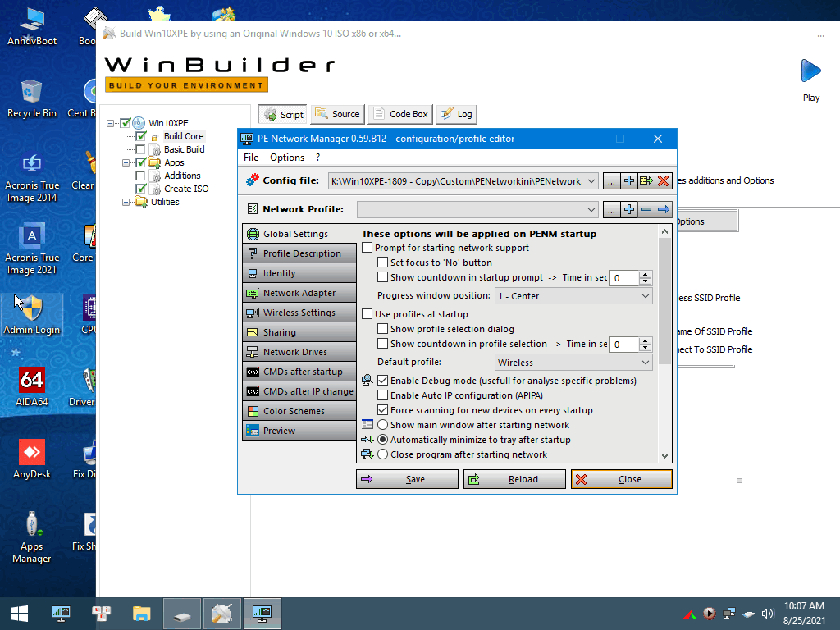This screenshot has height=630, width=840.
Task: Click profile selection time seconds field
Action: click(624, 345)
